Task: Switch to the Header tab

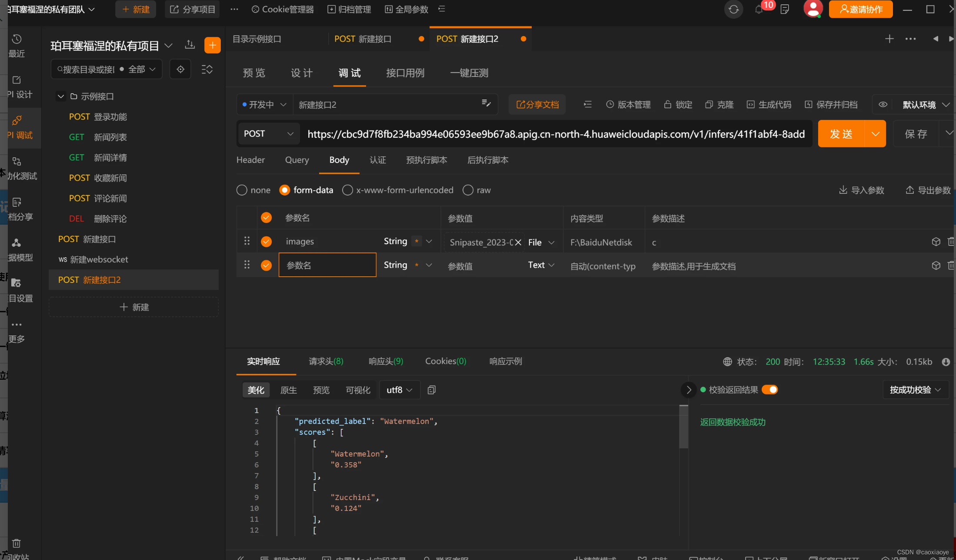Action: pyautogui.click(x=250, y=160)
